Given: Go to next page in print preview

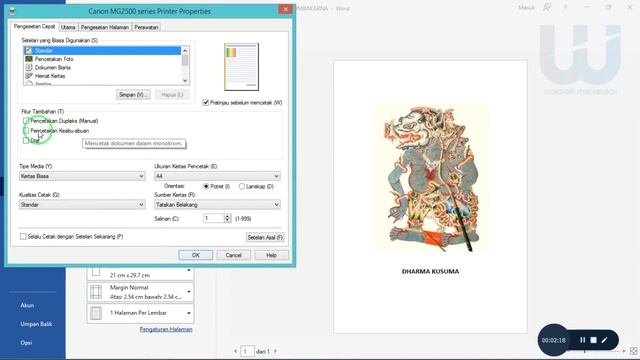Looking at the screenshot, I should coord(276,351).
